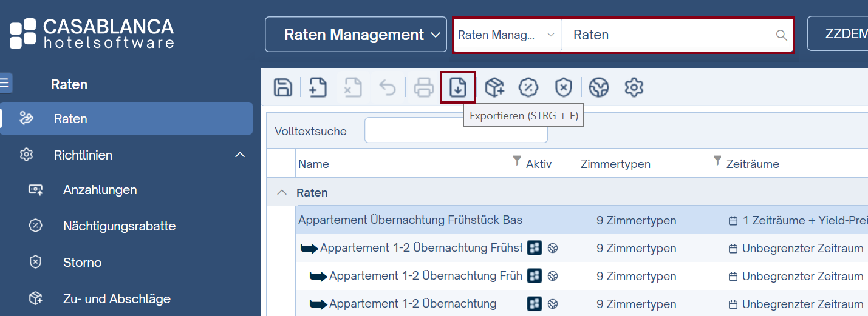Viewport: 868px width, 316px height.
Task: Click the Exportieren download icon
Action: (458, 87)
